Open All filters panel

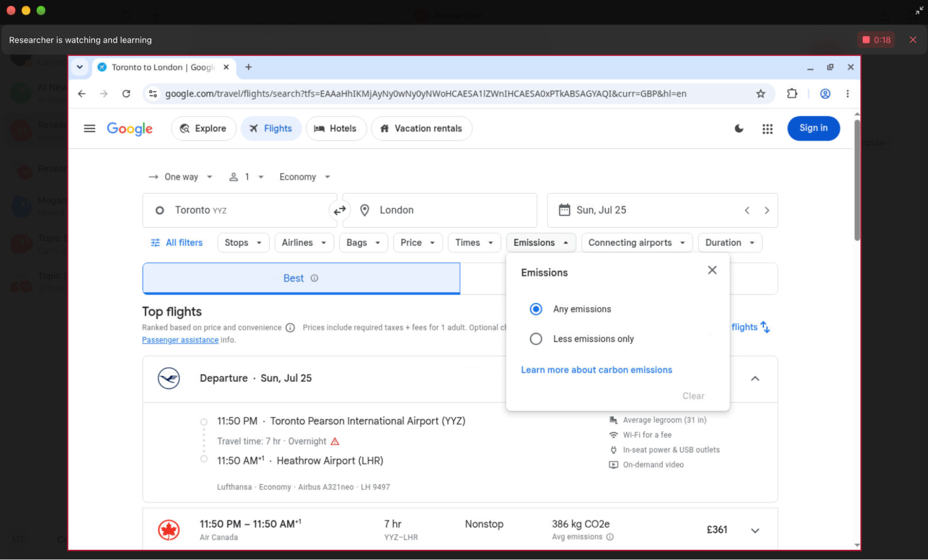tap(177, 243)
